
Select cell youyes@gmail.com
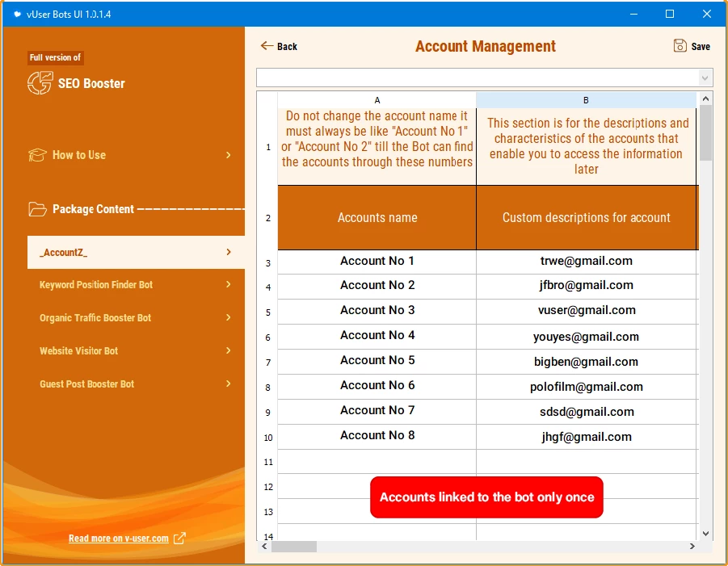586,335
